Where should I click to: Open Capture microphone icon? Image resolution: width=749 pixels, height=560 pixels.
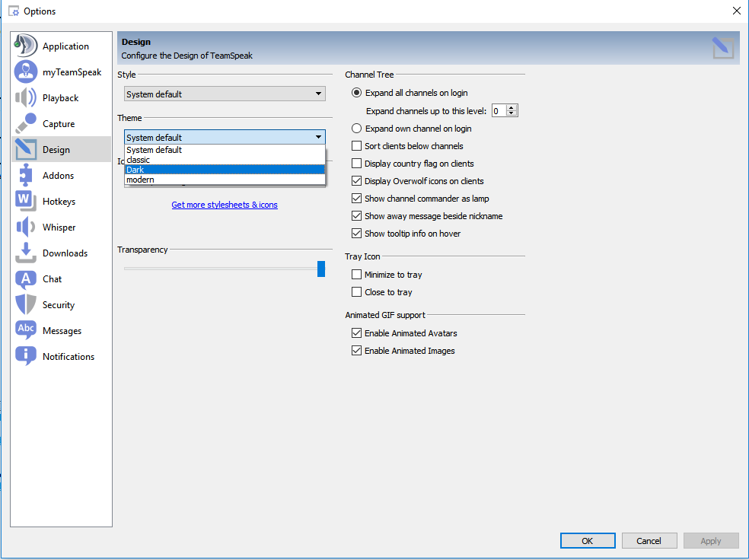[25, 123]
